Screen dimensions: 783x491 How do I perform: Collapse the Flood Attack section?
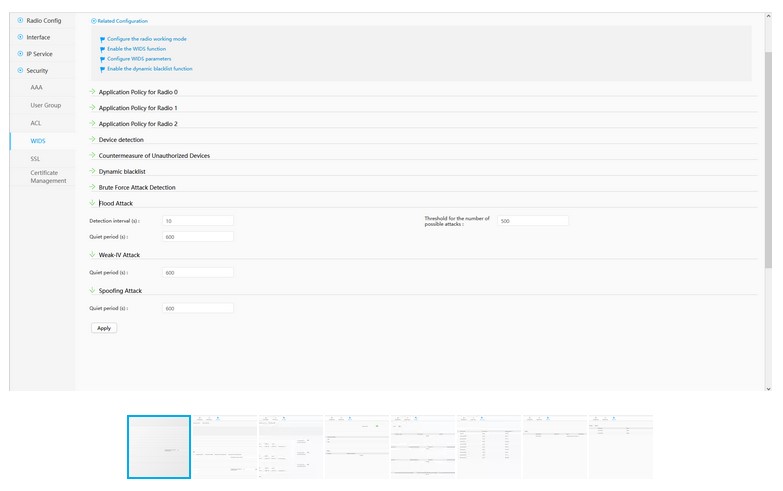click(x=93, y=203)
